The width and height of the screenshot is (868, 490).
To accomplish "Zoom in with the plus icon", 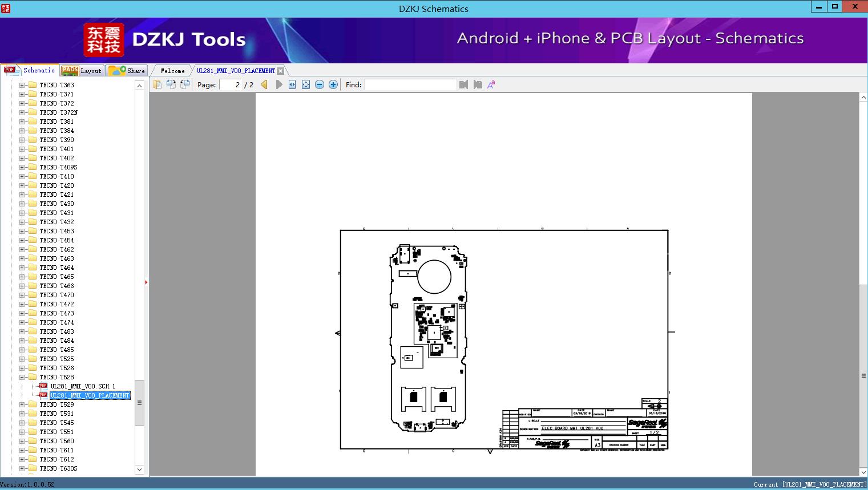I will coord(333,84).
